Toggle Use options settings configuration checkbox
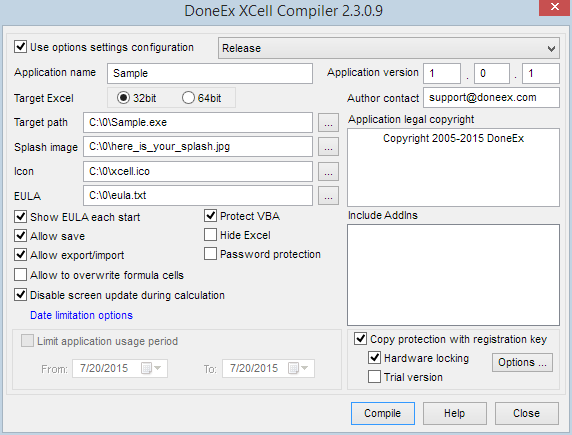Viewport: 572px width, 435px height. click(x=20, y=47)
